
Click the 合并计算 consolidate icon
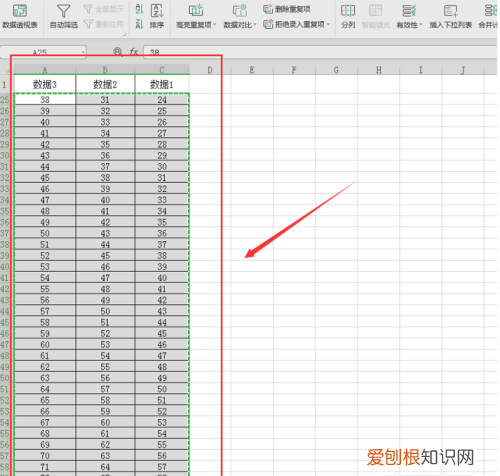point(490,11)
